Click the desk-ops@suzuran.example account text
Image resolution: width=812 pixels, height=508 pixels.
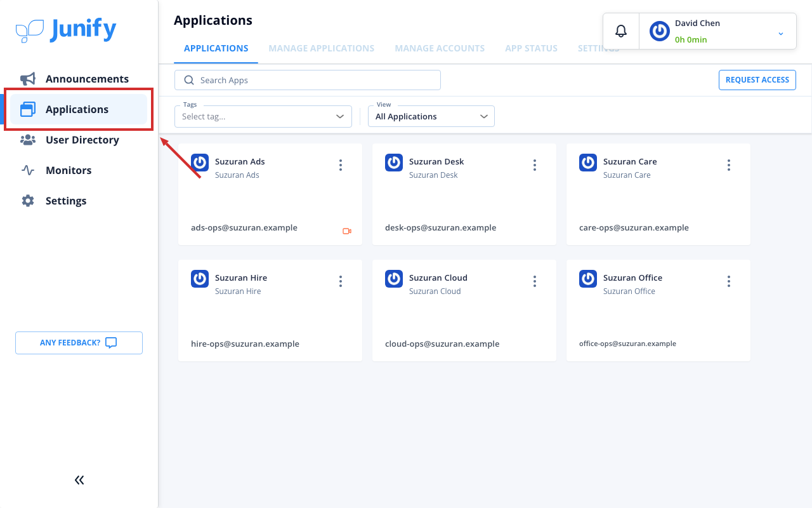click(x=441, y=227)
